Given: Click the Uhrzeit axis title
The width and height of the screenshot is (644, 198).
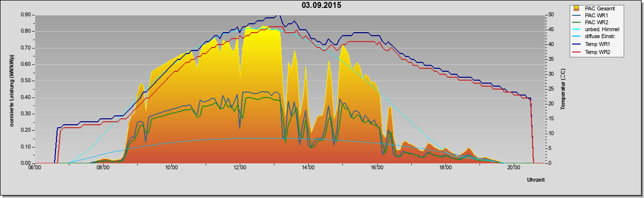Looking at the screenshot, I should tap(537, 181).
